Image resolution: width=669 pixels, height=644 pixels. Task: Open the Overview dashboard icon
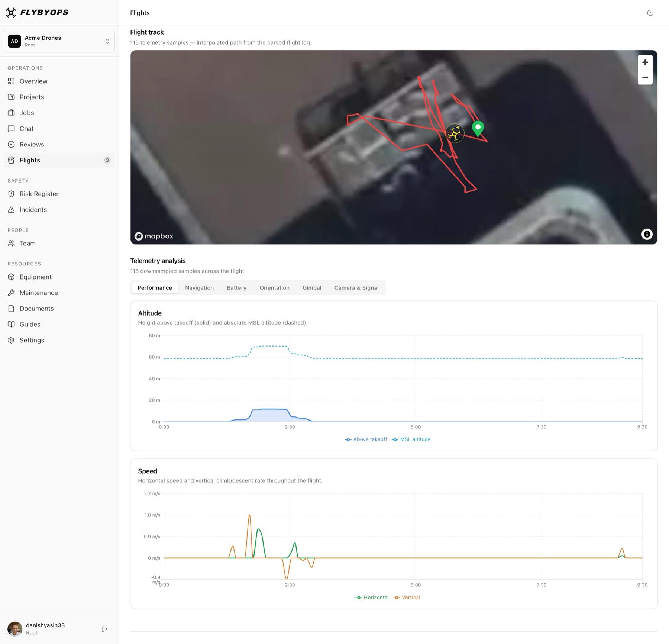point(12,81)
